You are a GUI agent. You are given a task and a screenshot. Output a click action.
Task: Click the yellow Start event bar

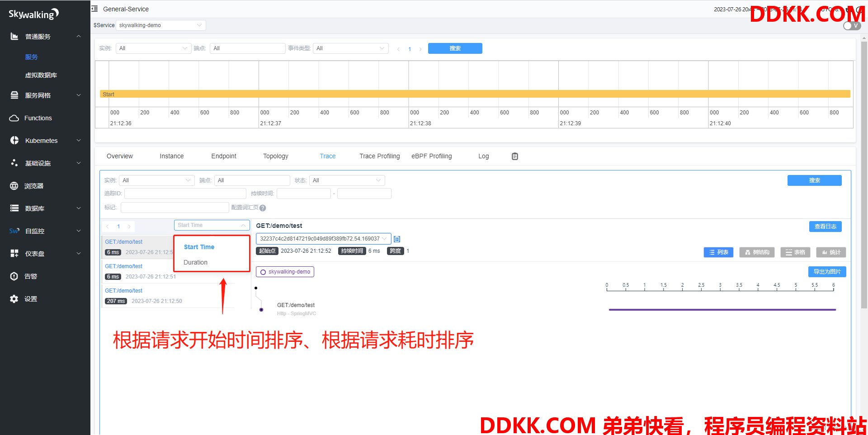pos(475,94)
